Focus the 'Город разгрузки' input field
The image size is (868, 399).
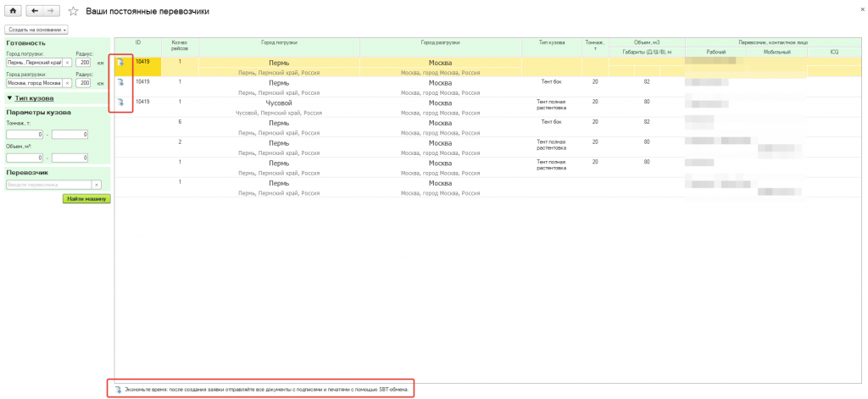point(34,83)
